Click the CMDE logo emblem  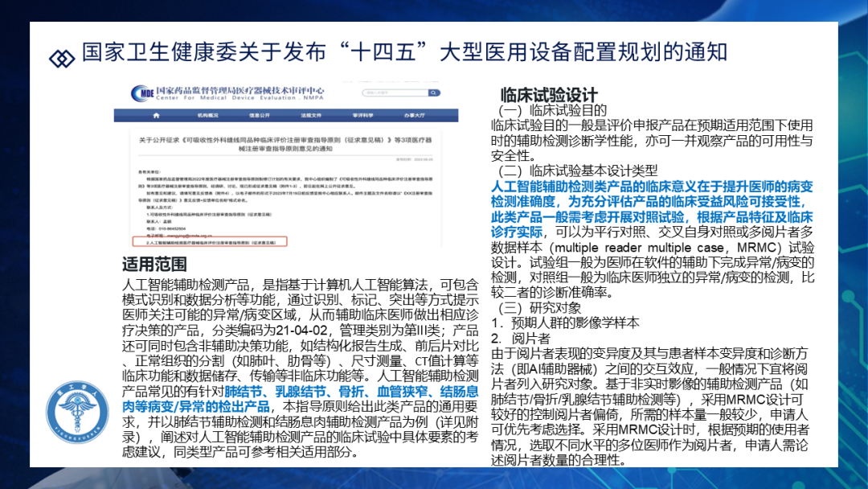(142, 93)
